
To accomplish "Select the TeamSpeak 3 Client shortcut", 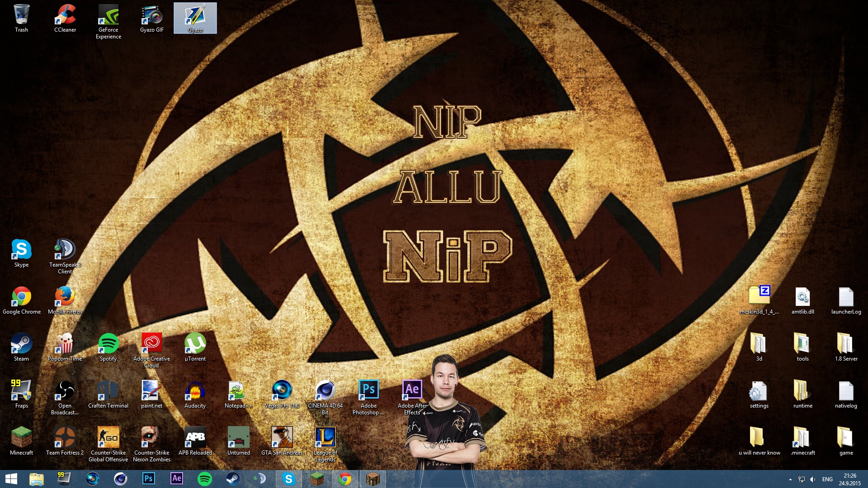I will pyautogui.click(x=65, y=256).
